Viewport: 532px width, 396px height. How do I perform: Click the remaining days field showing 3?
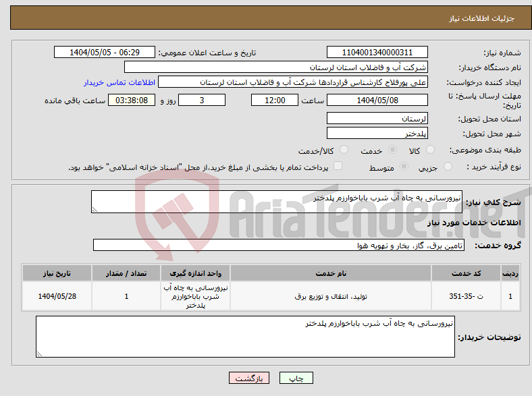point(202,100)
